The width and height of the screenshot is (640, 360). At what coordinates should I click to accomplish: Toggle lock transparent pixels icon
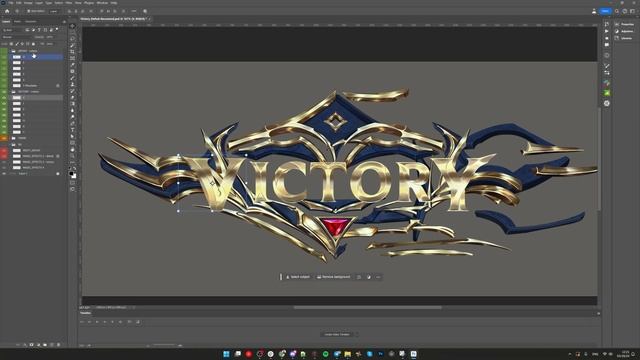(x=11, y=44)
